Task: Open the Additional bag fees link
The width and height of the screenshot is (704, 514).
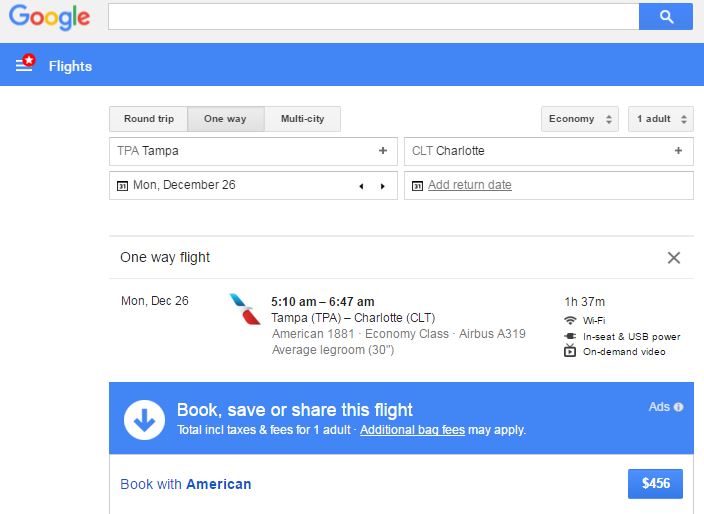Action: click(412, 430)
